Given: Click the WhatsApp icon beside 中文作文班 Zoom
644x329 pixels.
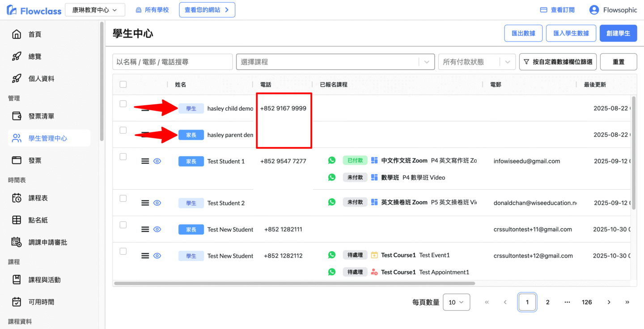Looking at the screenshot, I should (x=331, y=160).
